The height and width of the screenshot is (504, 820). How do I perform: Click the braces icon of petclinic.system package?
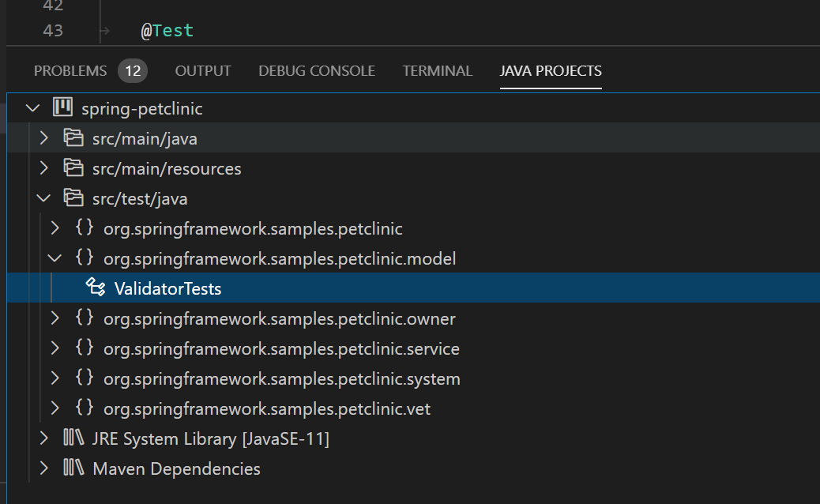pos(85,378)
